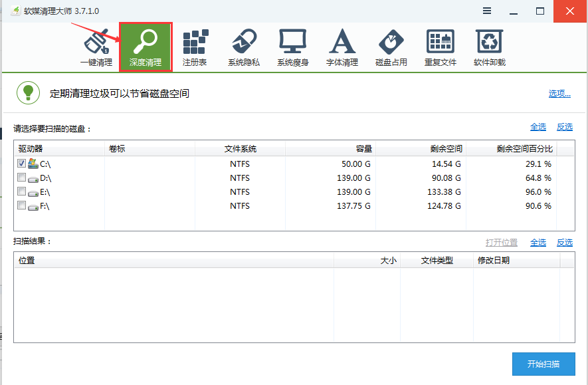Launch the 软件卸载 uninstaller tool
Screen dimensions: 588x385
tap(490, 47)
